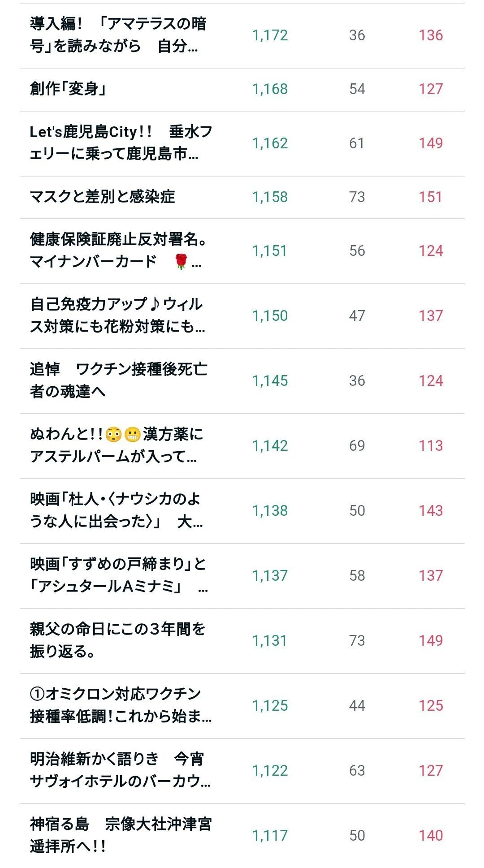Screen dimensions: 484x868
Task: Click comment count 69 in 漢方薬 row
Action: [x=357, y=445]
